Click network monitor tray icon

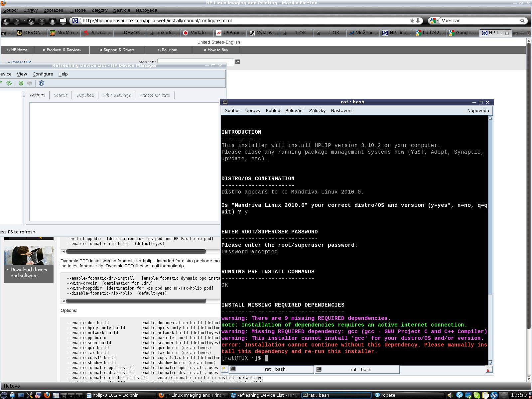(x=468, y=395)
